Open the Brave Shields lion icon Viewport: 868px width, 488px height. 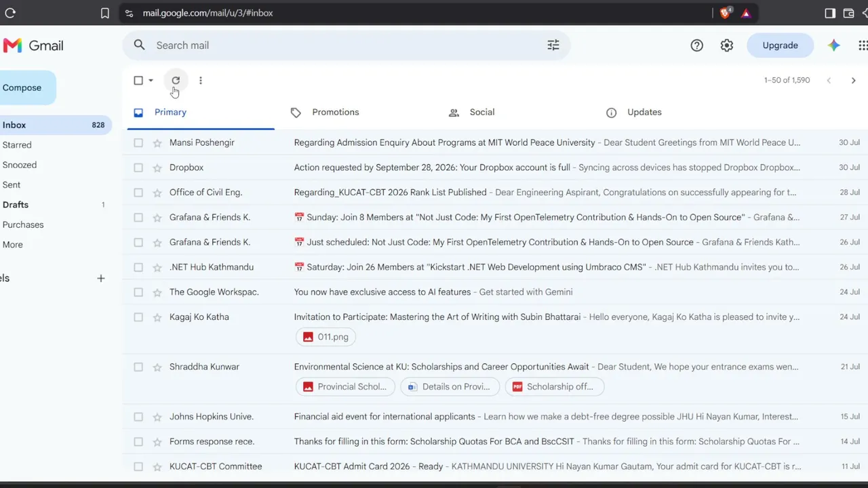pos(726,13)
